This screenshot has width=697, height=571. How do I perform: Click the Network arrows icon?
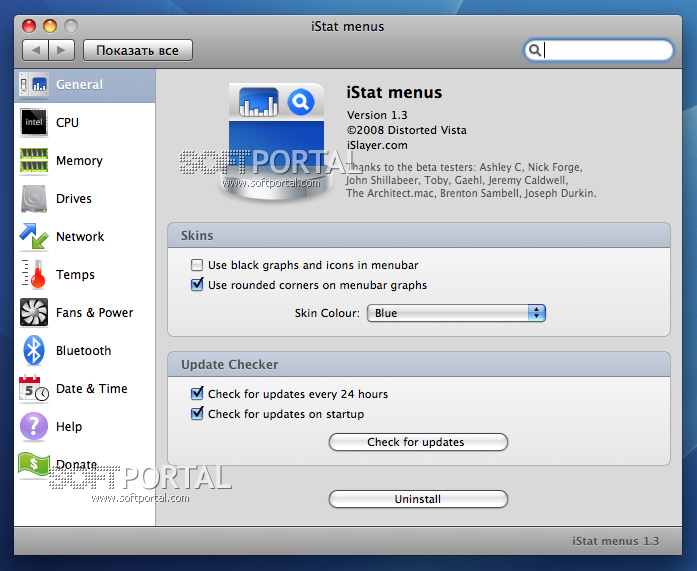click(34, 236)
